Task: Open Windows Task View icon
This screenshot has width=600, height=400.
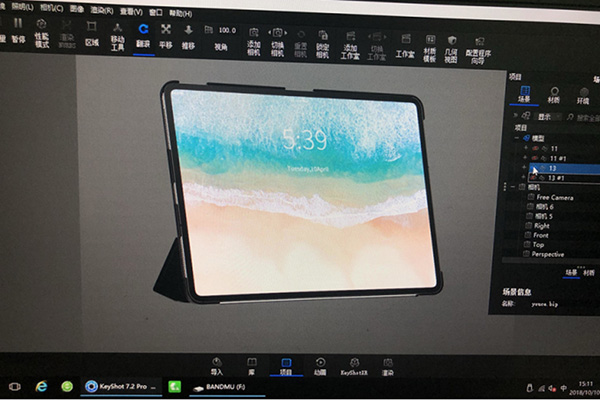Action: 15,386
